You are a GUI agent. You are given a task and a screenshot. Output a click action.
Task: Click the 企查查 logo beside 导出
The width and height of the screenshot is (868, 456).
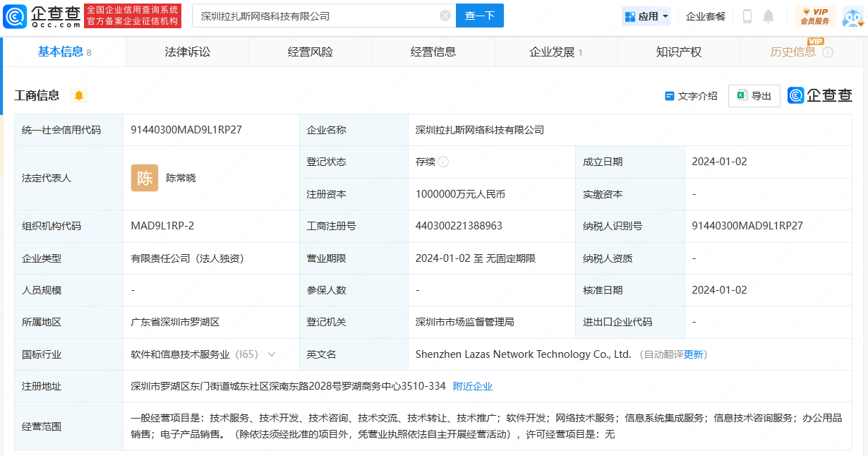click(820, 95)
